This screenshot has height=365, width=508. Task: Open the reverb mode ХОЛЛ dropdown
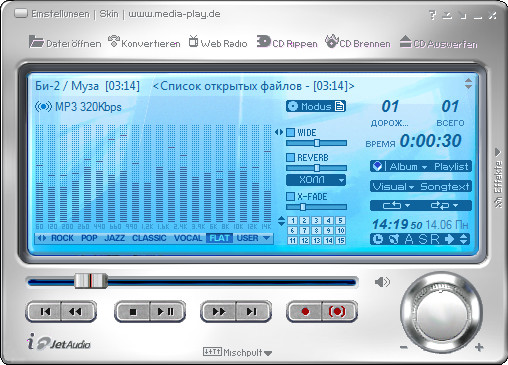point(316,180)
